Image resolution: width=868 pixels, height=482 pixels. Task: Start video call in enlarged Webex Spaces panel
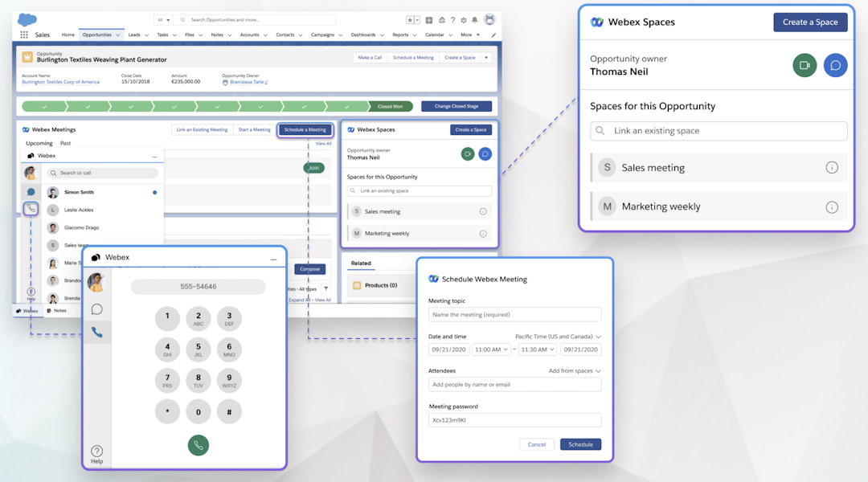pos(805,65)
